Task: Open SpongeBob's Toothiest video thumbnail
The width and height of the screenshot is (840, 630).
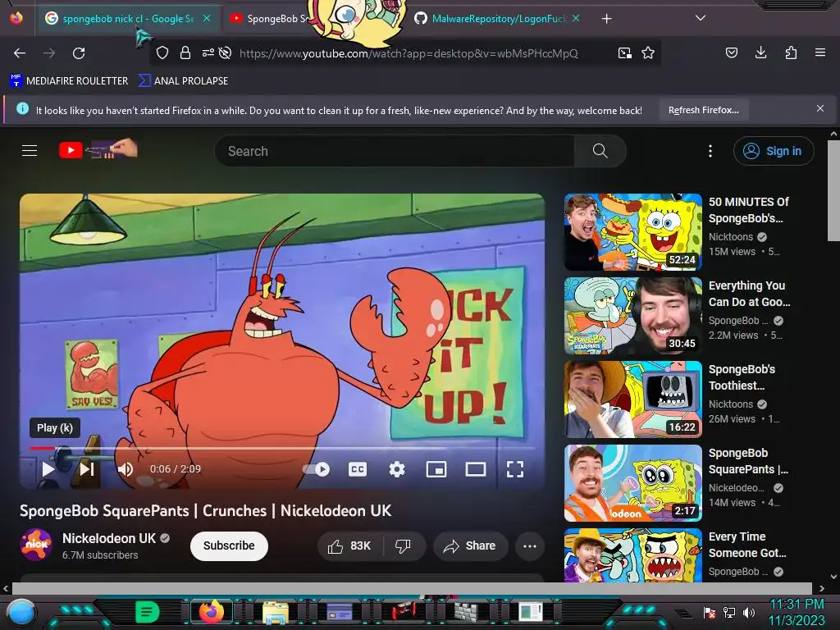Action: point(633,399)
